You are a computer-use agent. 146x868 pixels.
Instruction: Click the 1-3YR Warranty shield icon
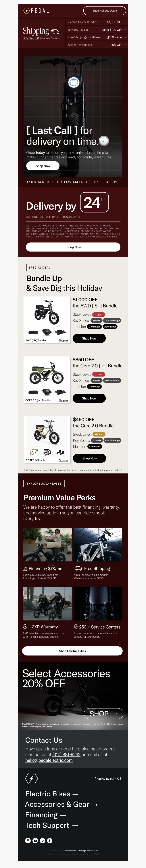[x=25, y=627]
